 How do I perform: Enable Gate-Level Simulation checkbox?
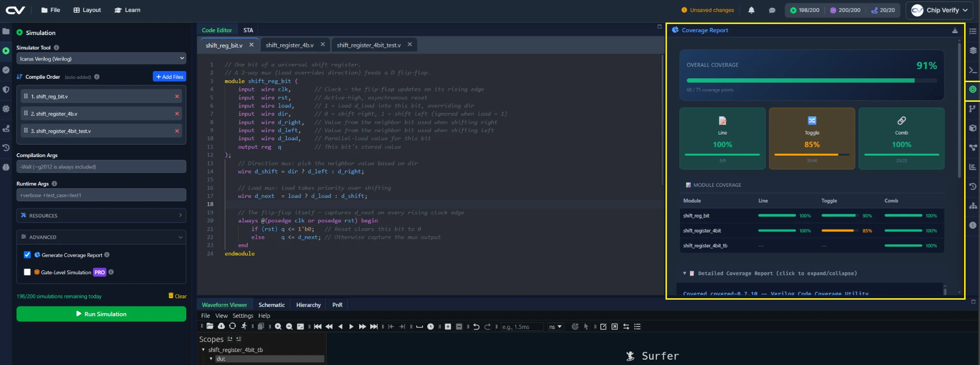coord(27,272)
